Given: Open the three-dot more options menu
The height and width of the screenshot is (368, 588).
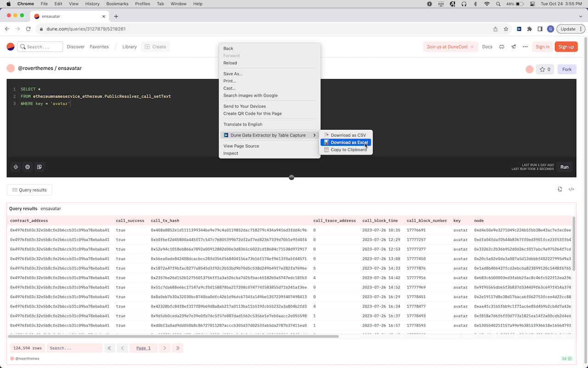Looking at the screenshot, I should tap(526, 46).
